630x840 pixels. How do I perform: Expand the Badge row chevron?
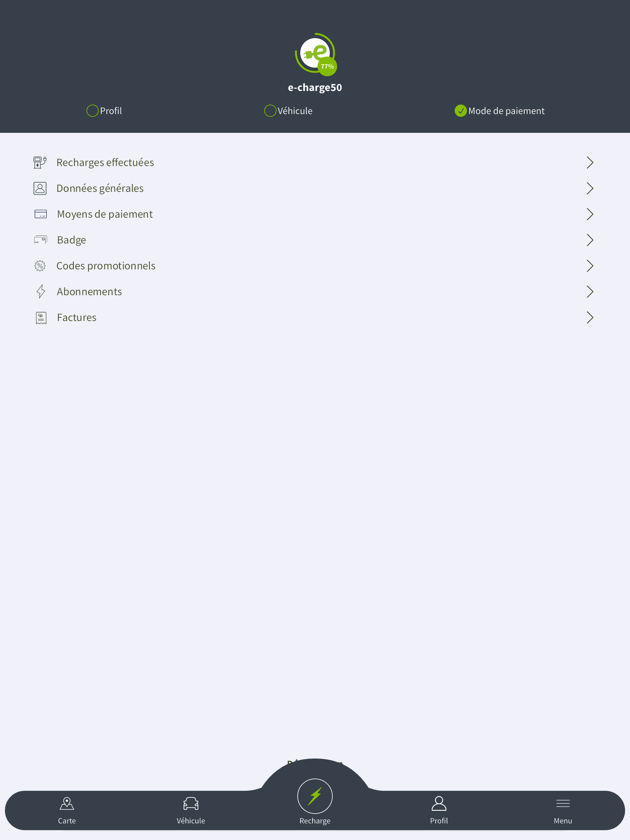pyautogui.click(x=590, y=240)
